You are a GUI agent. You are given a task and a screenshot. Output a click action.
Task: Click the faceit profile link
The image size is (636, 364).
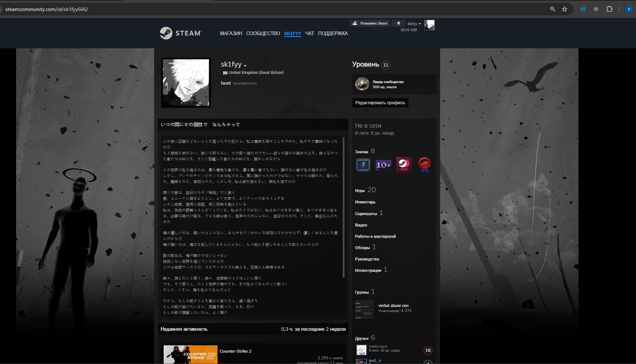(226, 83)
